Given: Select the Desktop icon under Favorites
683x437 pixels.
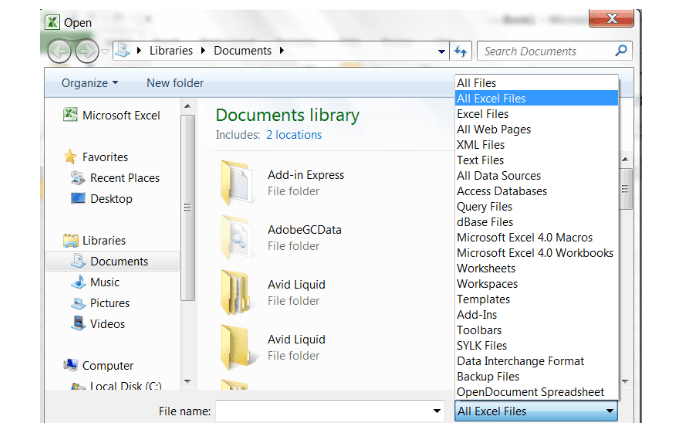Looking at the screenshot, I should [x=78, y=199].
